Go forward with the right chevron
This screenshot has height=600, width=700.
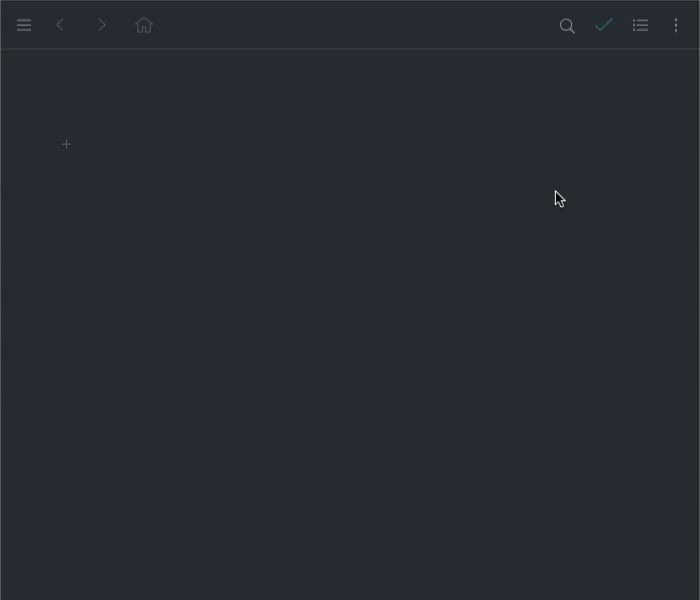tap(102, 25)
